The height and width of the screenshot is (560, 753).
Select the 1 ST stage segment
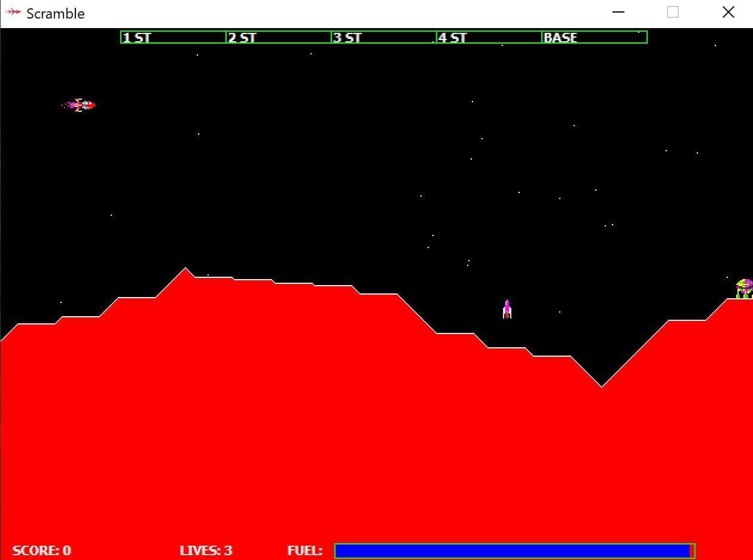tap(173, 37)
